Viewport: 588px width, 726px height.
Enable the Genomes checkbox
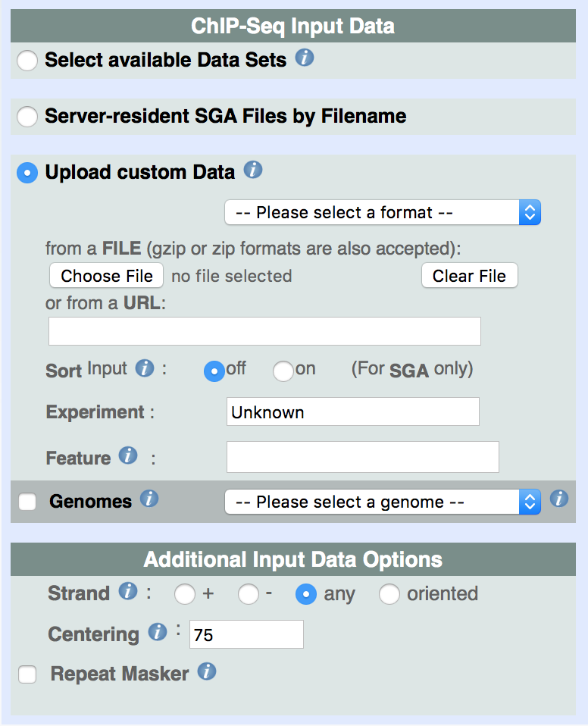coord(27,502)
